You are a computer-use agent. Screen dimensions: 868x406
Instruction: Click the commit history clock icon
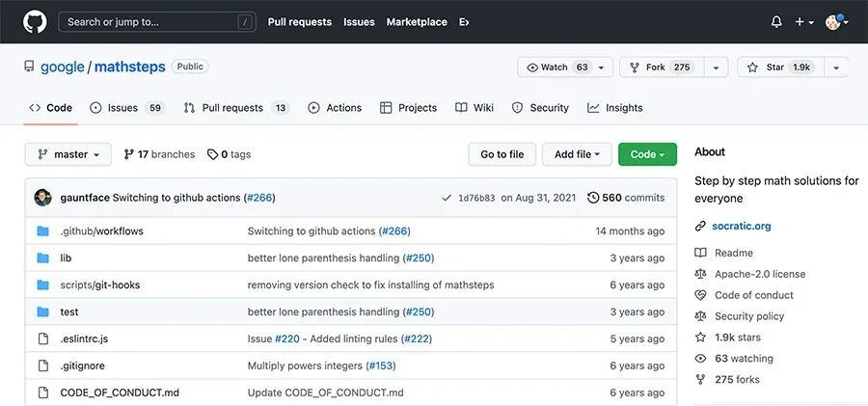[x=593, y=198]
